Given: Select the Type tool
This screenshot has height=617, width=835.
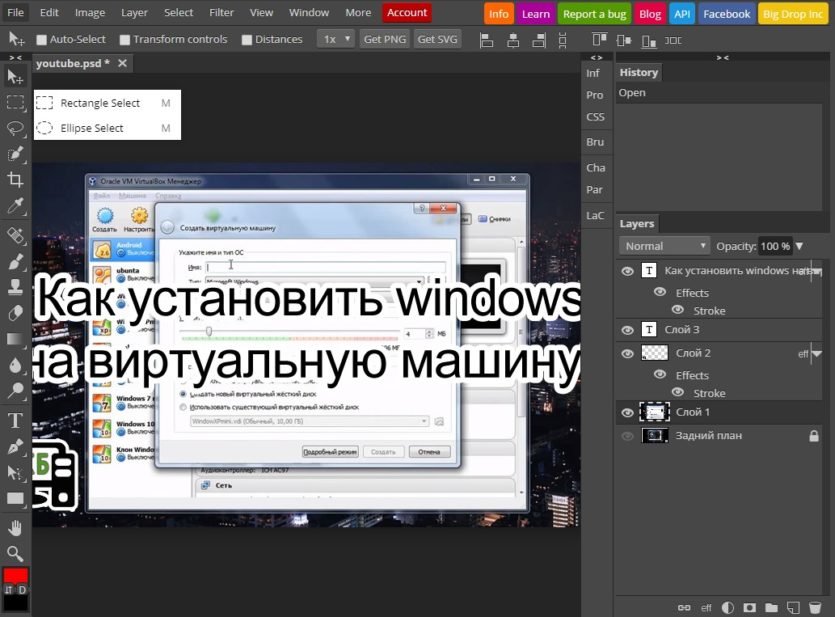Looking at the screenshot, I should (15, 420).
